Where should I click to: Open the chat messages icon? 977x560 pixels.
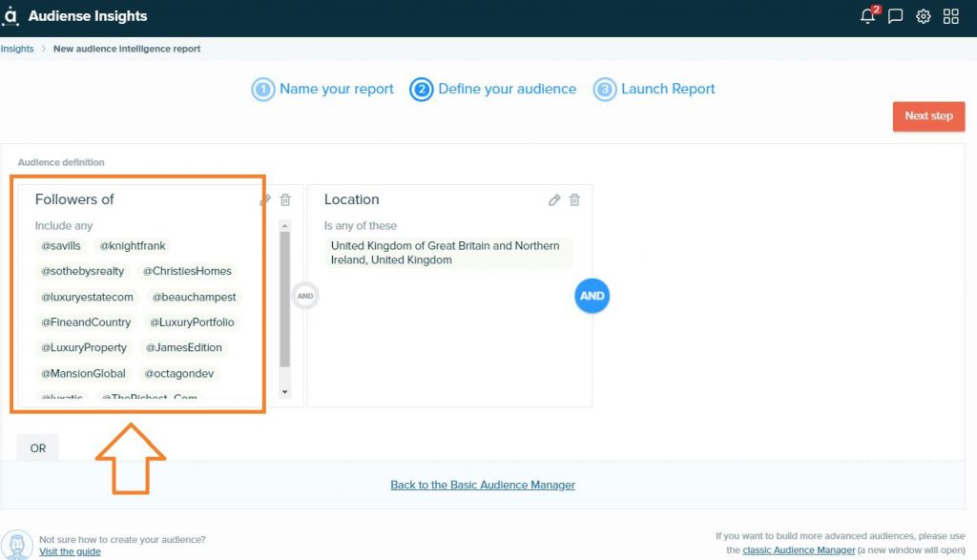click(895, 16)
